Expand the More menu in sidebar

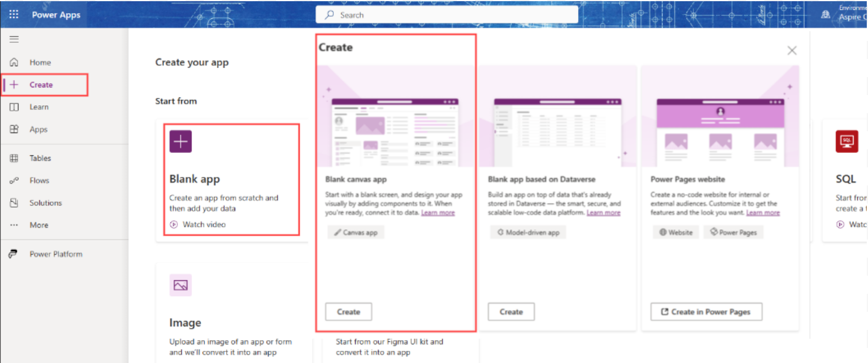coord(39,225)
